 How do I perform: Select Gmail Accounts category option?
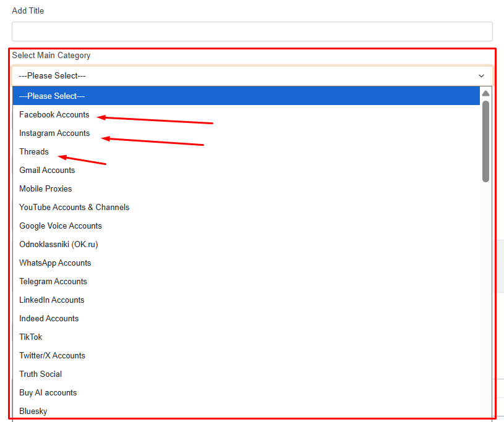tap(246, 170)
